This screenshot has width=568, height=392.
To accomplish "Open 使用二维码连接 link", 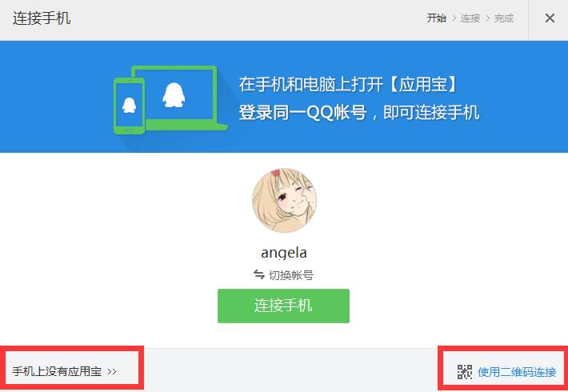I will coord(517,372).
